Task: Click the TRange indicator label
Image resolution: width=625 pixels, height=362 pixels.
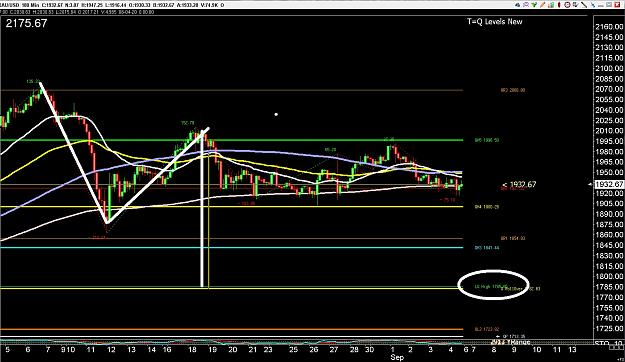Action: pos(511,342)
